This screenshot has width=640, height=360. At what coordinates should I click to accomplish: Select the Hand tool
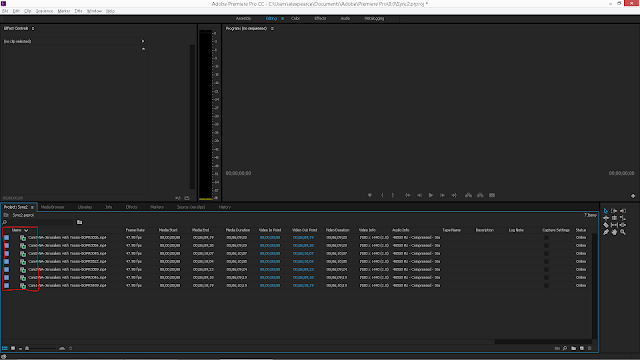pos(614,232)
